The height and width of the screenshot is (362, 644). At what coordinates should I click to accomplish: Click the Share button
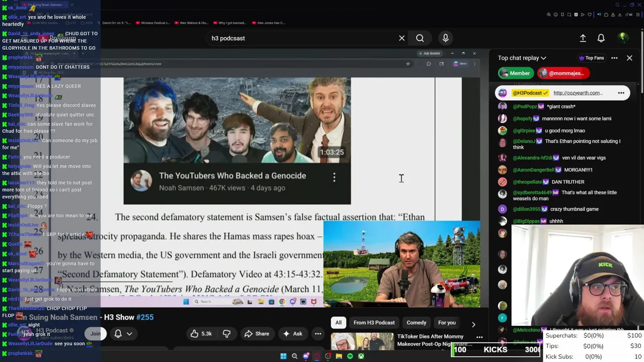tap(257, 334)
